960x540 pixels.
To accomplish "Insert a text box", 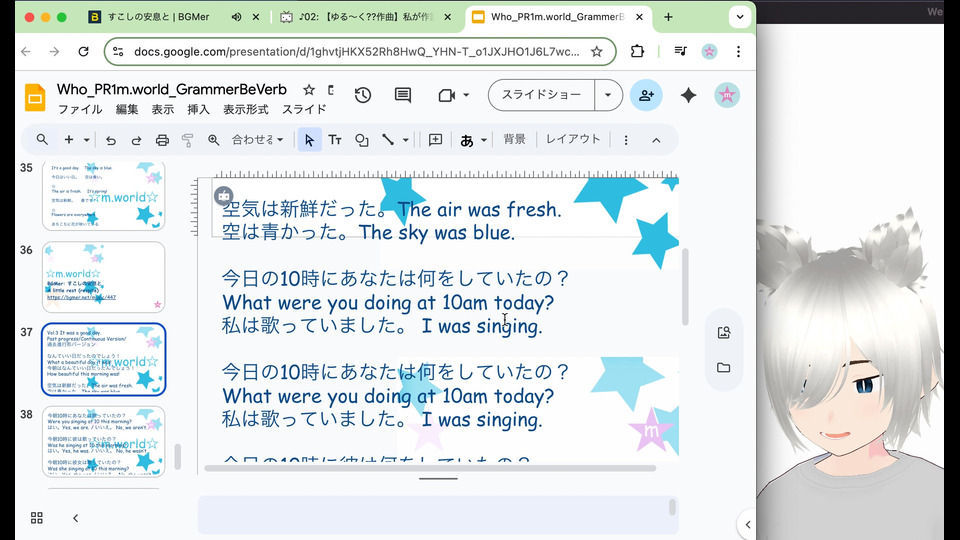I will pyautogui.click(x=335, y=140).
